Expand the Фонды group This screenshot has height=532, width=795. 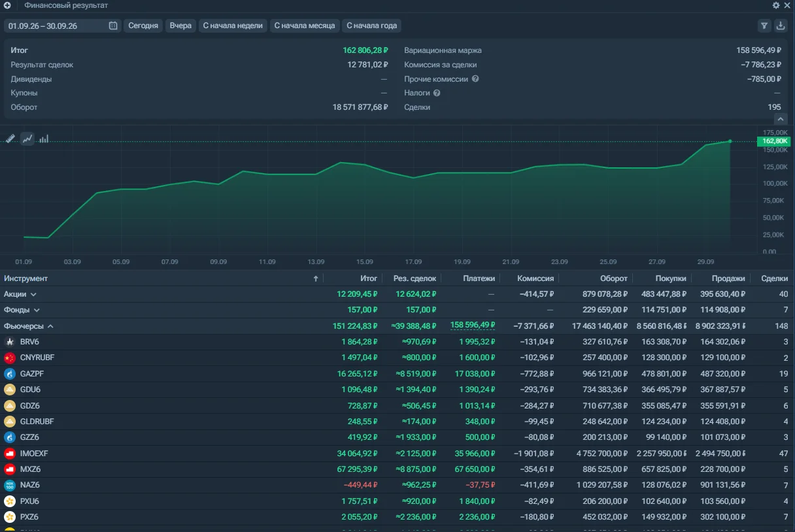click(37, 310)
